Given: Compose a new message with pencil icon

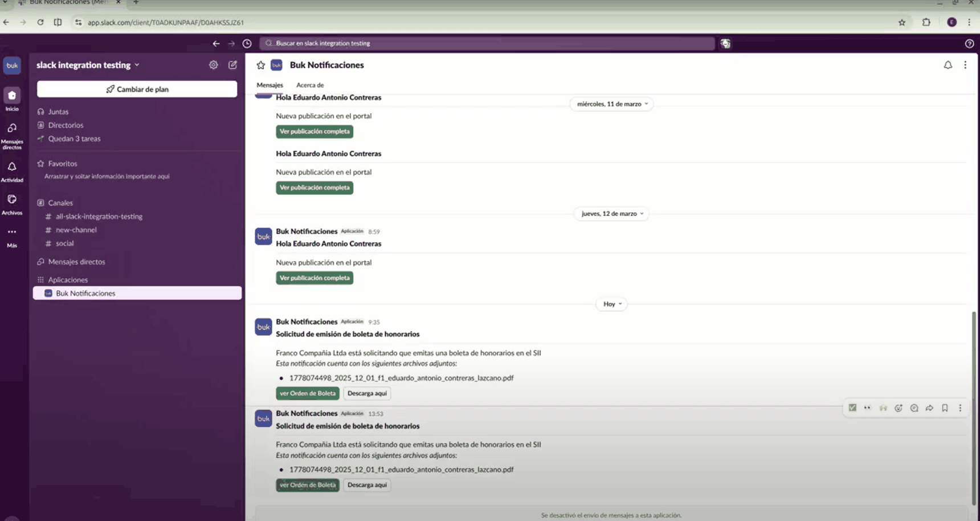Looking at the screenshot, I should tap(232, 65).
